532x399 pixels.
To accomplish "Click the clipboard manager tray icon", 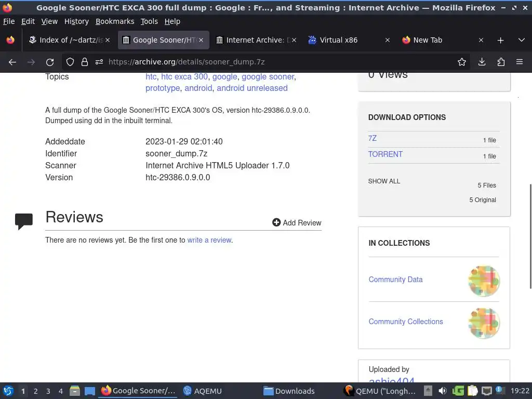I will [x=472, y=391].
